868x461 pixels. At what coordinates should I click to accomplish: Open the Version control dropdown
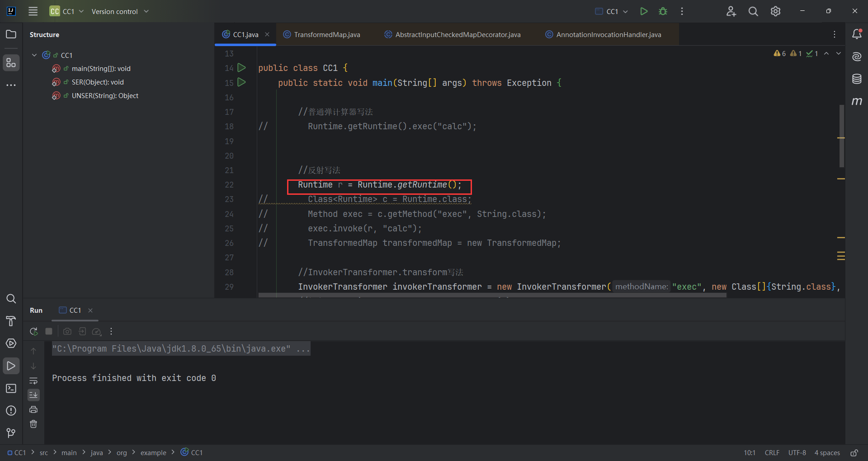coord(120,11)
